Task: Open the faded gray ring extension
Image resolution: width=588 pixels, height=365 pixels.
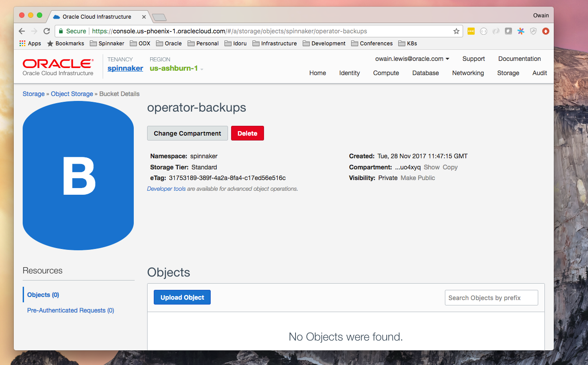Action: coord(496,31)
